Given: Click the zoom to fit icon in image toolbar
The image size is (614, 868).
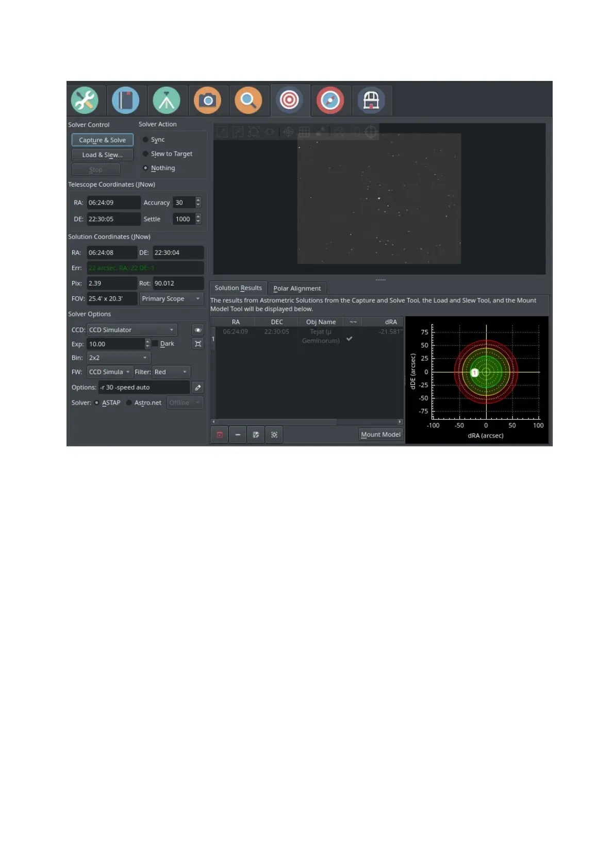Looking at the screenshot, I should tap(254, 132).
